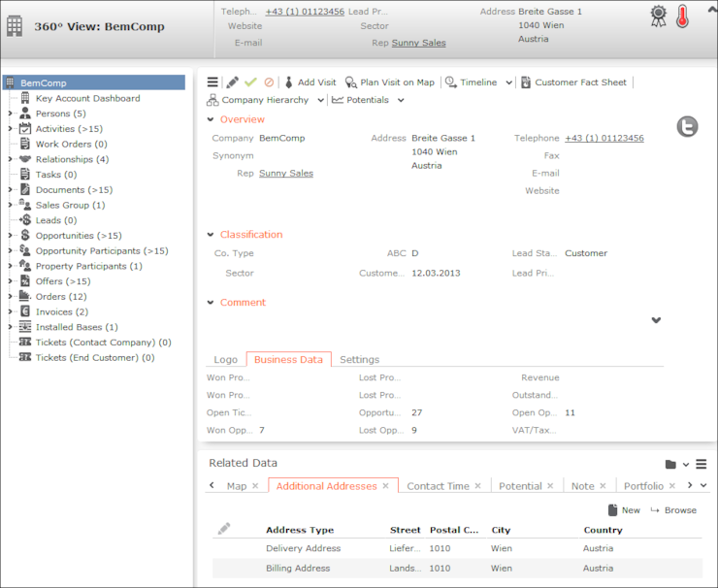Click the company building icon in header
This screenshot has height=588, width=718.
tap(15, 26)
